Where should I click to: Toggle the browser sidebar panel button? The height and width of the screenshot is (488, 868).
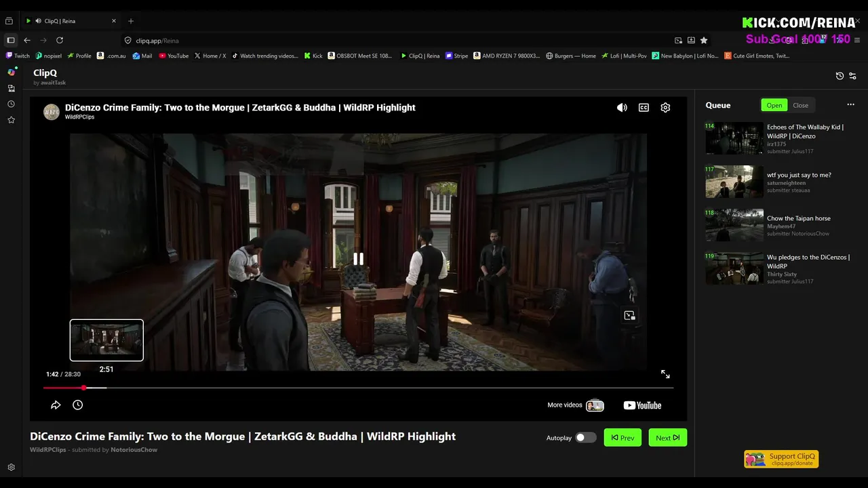point(10,40)
